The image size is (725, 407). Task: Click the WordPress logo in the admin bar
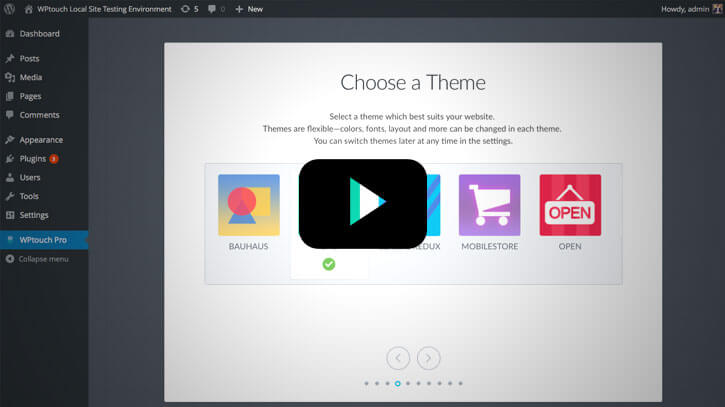(9, 9)
